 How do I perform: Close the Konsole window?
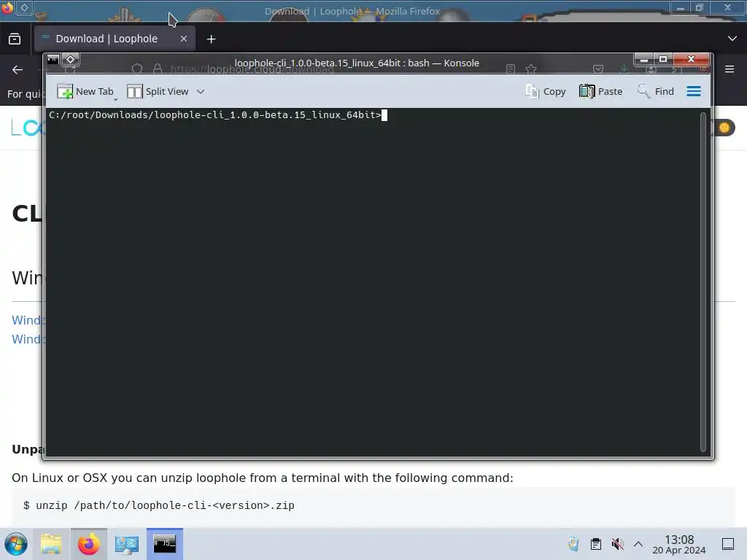[692, 60]
